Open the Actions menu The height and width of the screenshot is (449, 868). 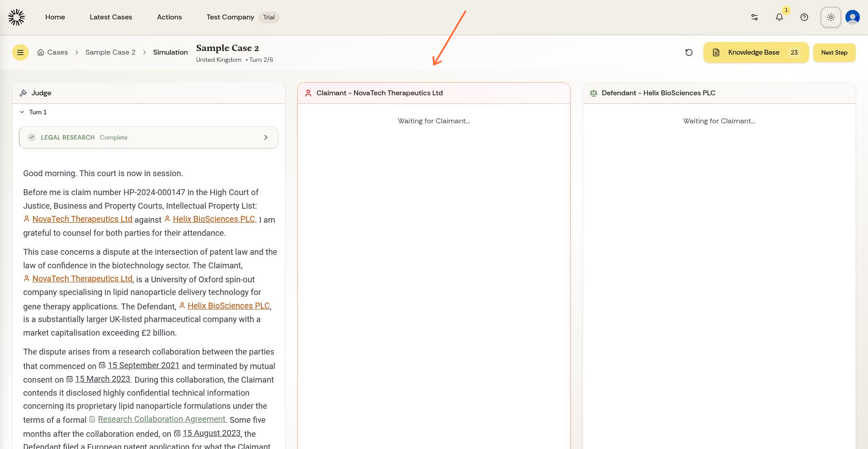pos(169,17)
